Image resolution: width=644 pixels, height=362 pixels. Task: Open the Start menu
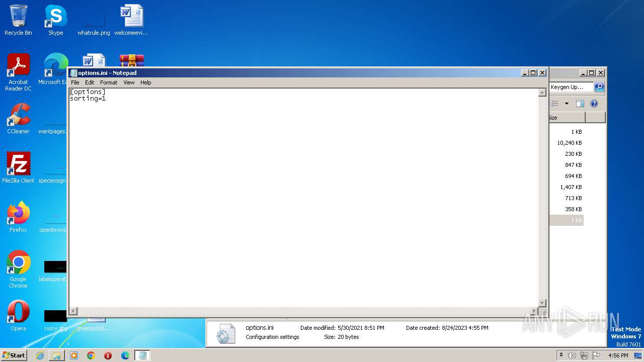(14, 355)
